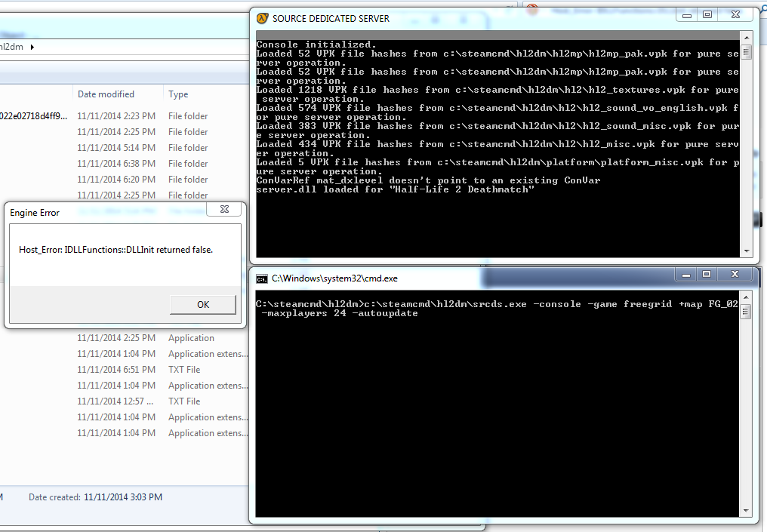767x532 pixels.
Task: Click scroll-up arrow in cmd.exe window
Action: coord(745,297)
